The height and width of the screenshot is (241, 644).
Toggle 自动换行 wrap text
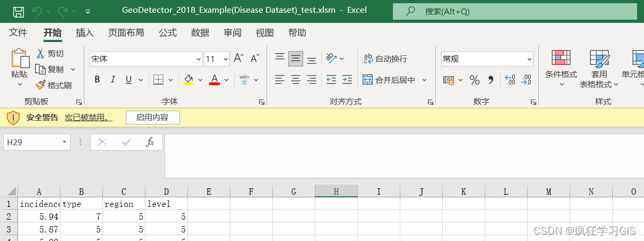tap(385, 59)
